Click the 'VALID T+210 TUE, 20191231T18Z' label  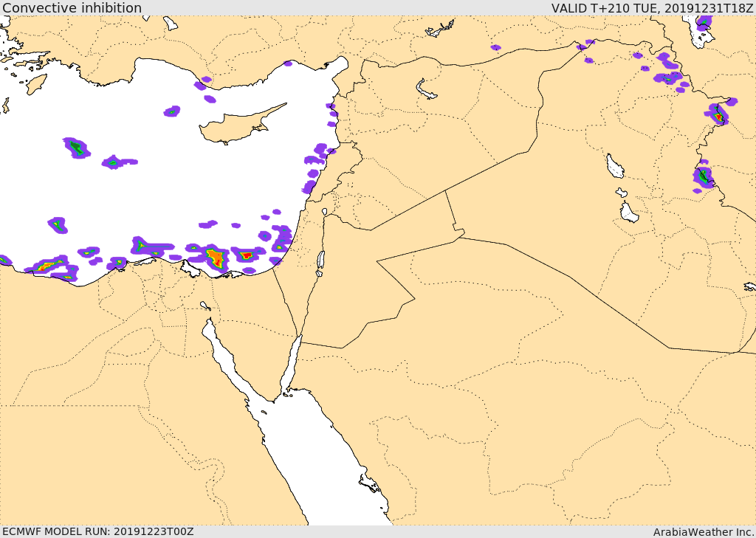pyautogui.click(x=653, y=8)
